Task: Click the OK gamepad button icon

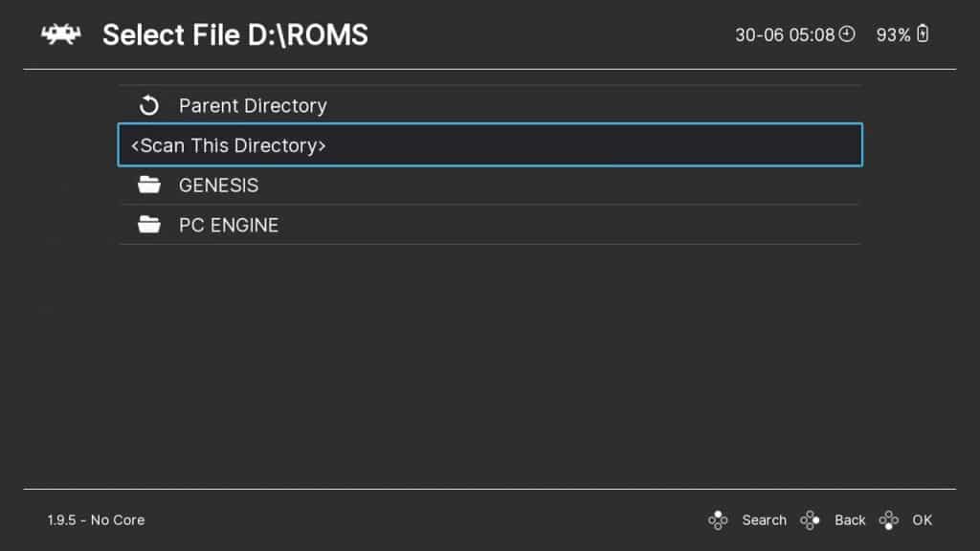Action: [888, 519]
